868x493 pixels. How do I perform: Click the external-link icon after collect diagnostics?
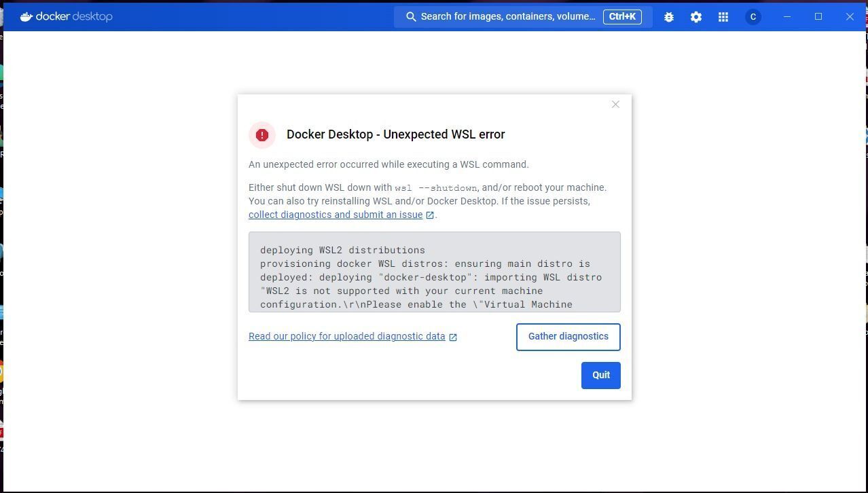tap(429, 215)
